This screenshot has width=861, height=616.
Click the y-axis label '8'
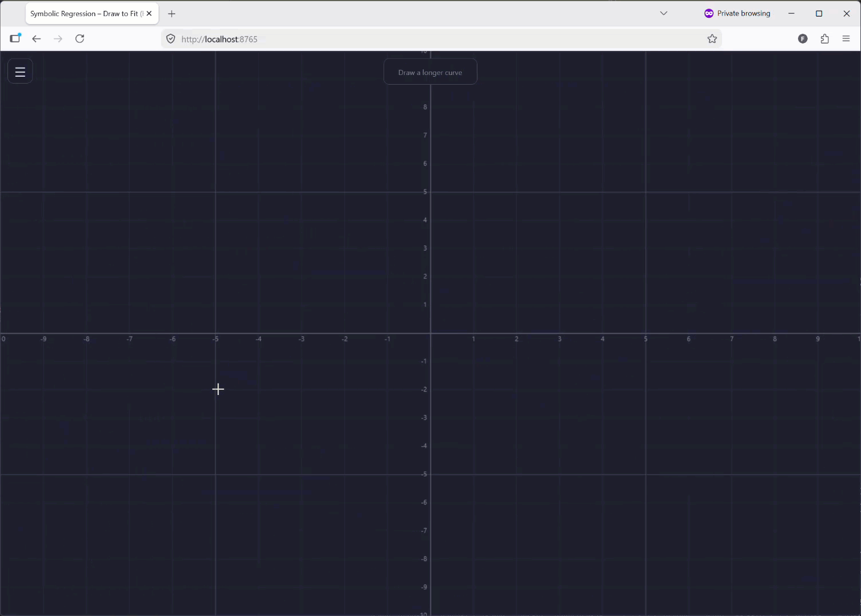pos(425,107)
